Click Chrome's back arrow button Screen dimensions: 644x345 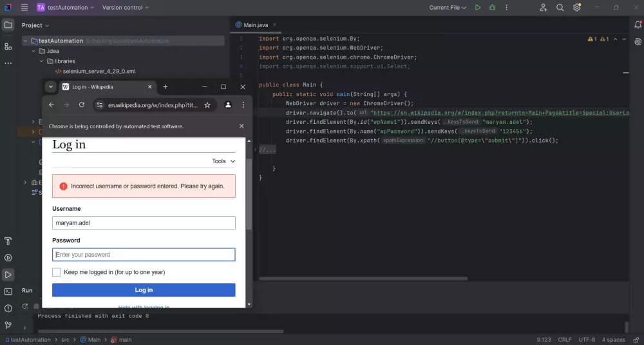(x=52, y=105)
